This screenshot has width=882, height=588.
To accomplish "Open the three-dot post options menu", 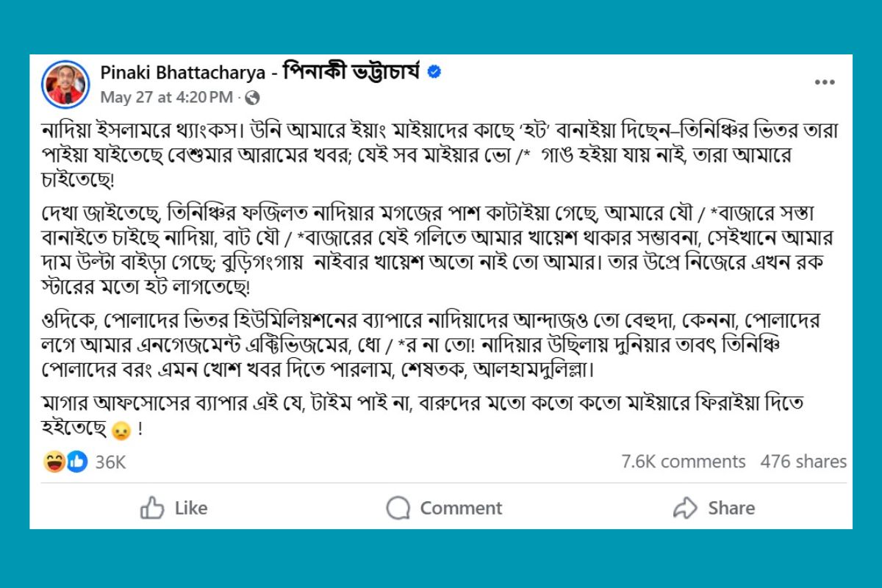I will (825, 83).
